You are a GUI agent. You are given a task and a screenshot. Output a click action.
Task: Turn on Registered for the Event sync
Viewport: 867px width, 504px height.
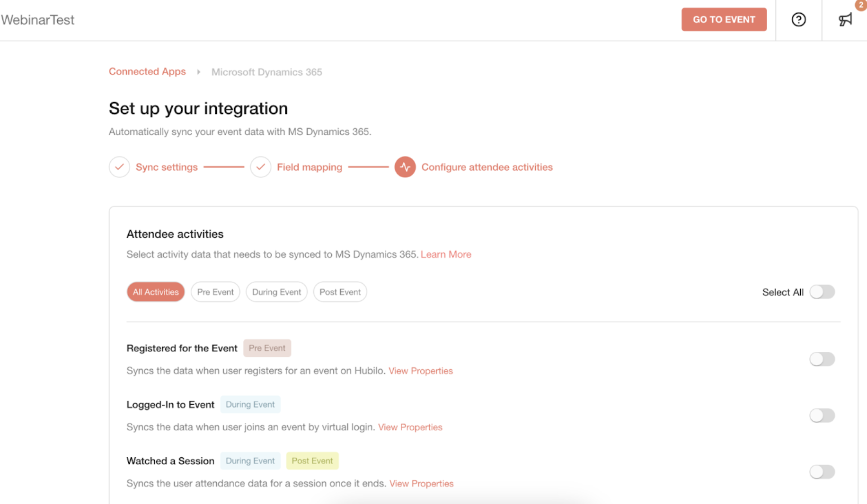tap(822, 359)
